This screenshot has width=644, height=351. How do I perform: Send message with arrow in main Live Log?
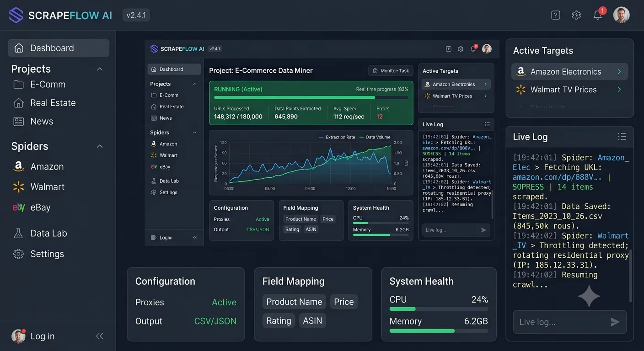point(615,322)
